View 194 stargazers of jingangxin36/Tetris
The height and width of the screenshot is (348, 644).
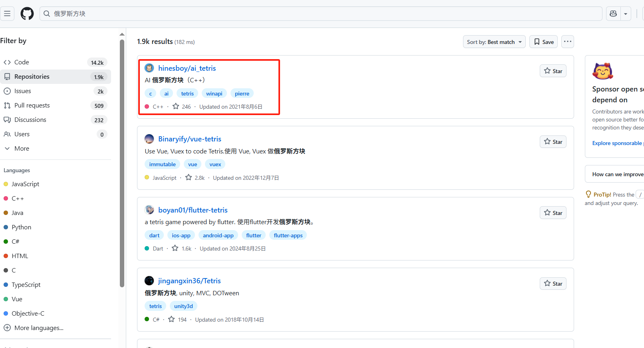tap(177, 320)
